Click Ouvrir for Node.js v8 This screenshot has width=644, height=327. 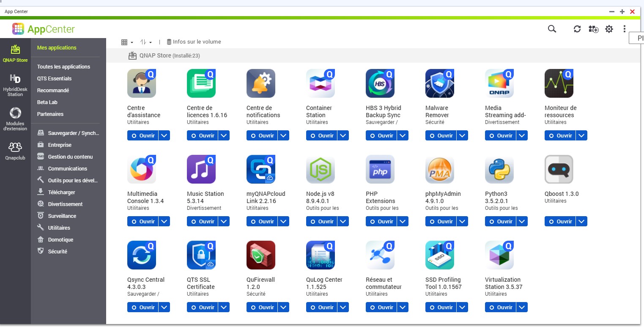pos(321,221)
